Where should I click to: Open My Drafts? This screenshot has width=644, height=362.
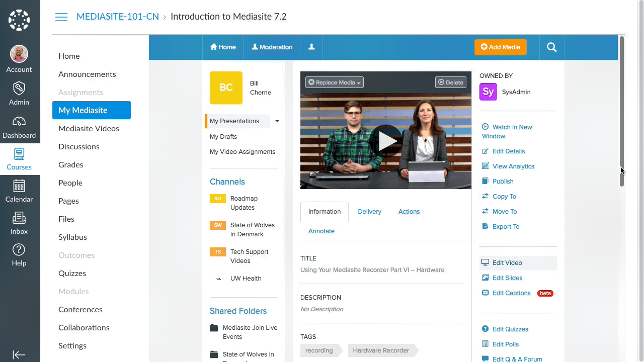pyautogui.click(x=223, y=137)
